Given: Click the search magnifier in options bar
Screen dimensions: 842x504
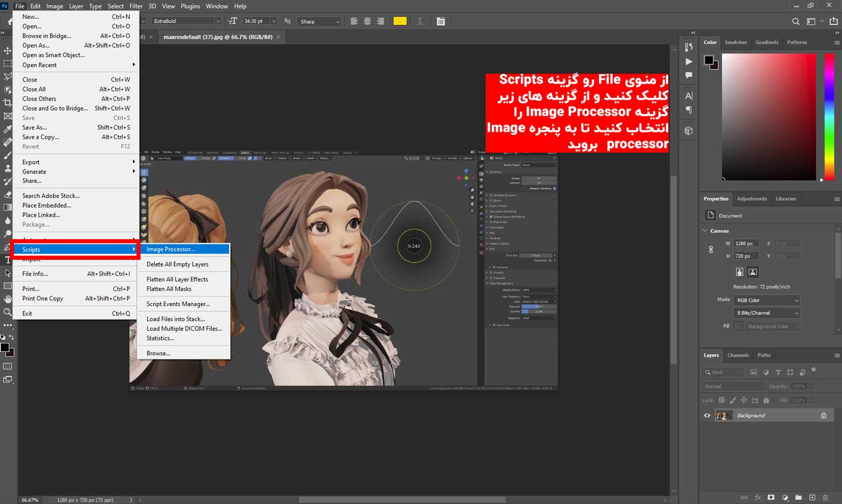Looking at the screenshot, I should (796, 21).
